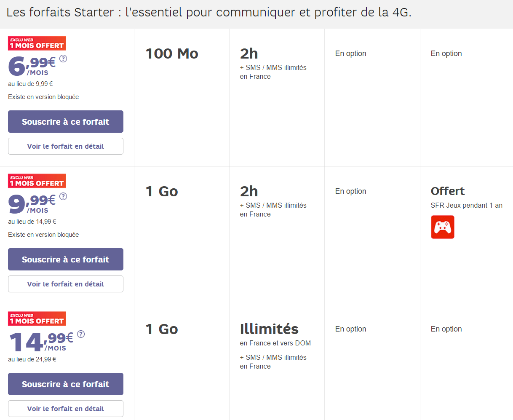Click the 'Exclu Web 1 mois offert' badge on second plan

(x=37, y=181)
